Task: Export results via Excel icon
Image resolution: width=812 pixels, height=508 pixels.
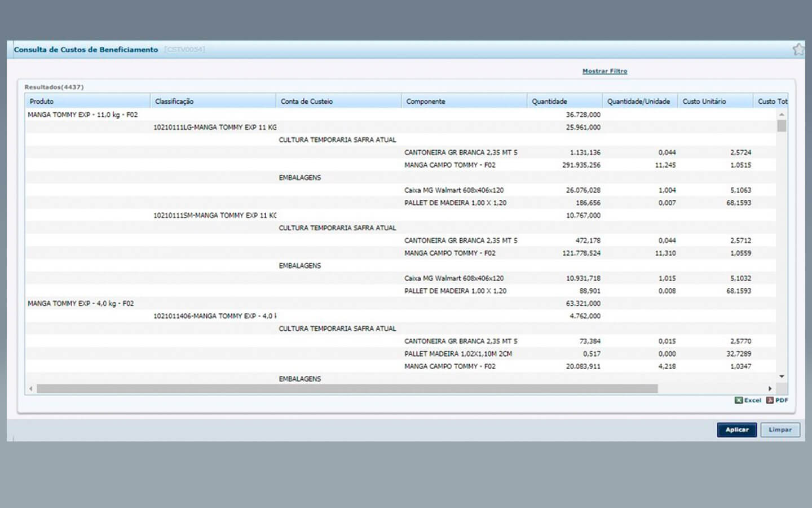Action: tap(748, 400)
